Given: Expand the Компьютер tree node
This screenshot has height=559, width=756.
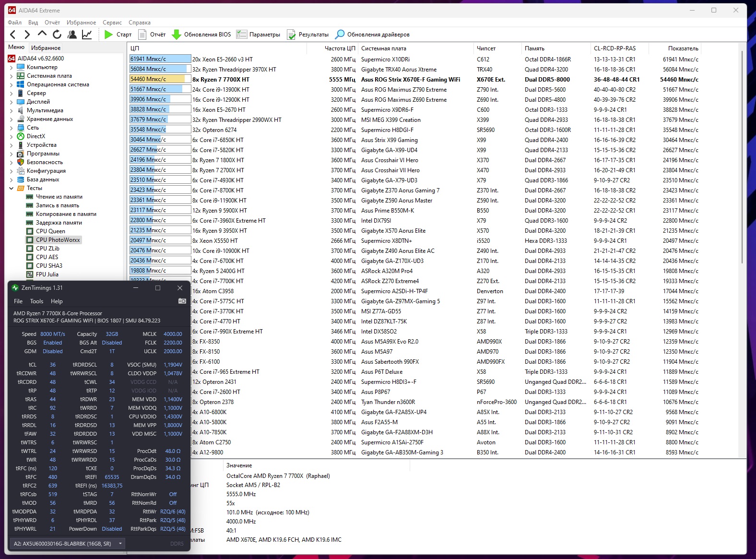Looking at the screenshot, I should point(12,68).
